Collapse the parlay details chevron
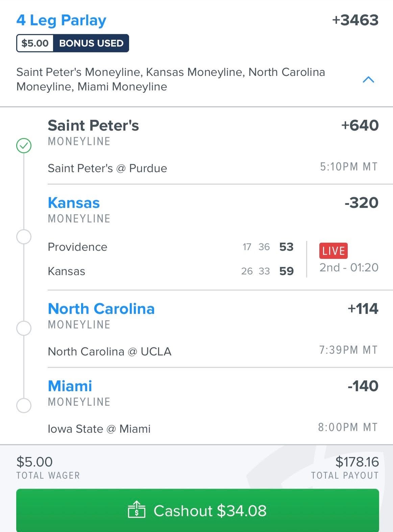 [368, 80]
